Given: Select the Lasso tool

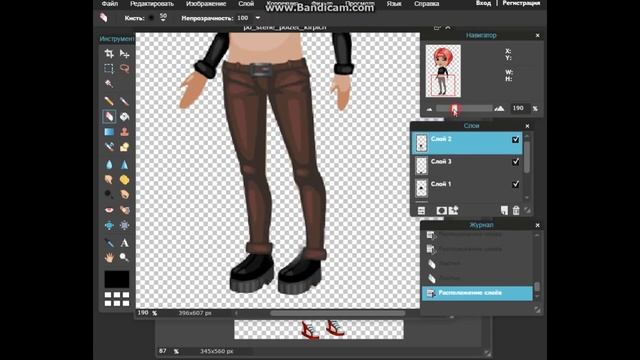Looking at the screenshot, I should click(x=124, y=68).
